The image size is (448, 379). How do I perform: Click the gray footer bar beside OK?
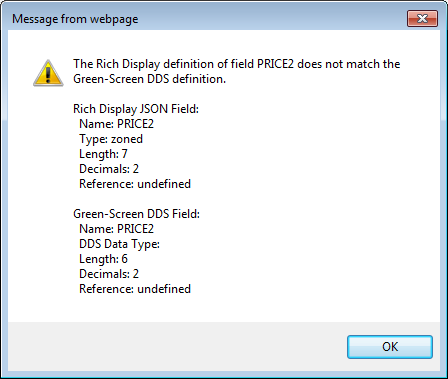[177, 347]
